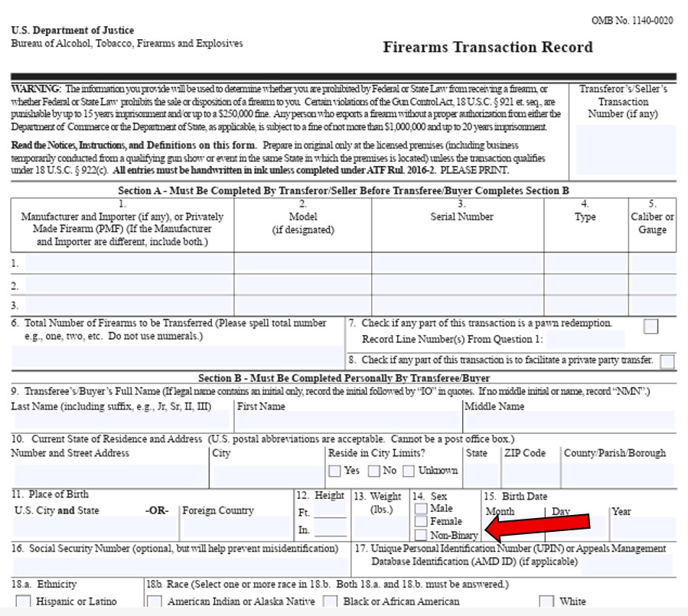The height and width of the screenshot is (616, 688).
Task: Click the Last Name input field
Action: click(x=121, y=422)
